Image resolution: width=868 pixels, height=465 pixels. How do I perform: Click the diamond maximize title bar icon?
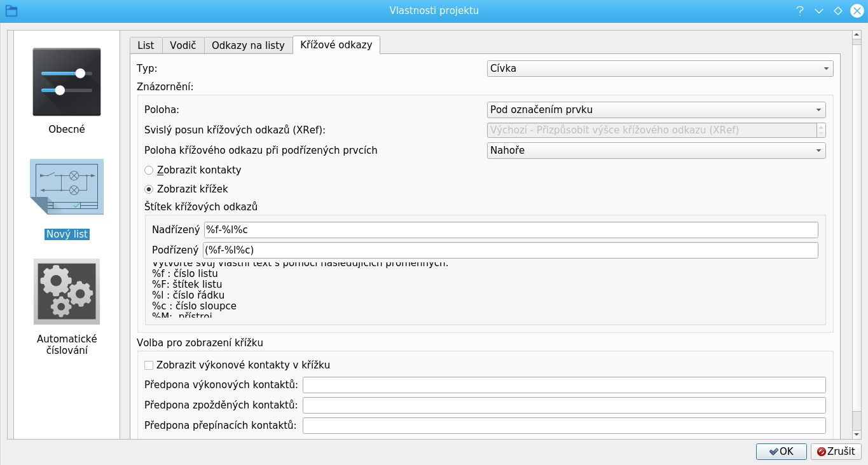(x=837, y=11)
